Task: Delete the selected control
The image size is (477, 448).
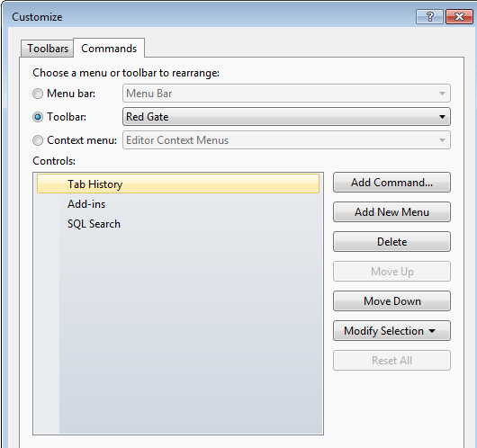Action: pos(391,242)
